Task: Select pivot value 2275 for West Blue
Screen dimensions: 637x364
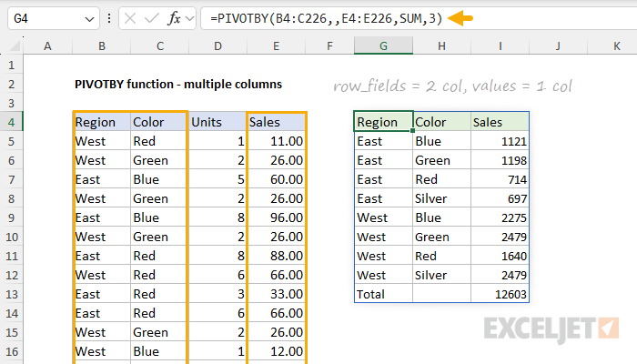Action: [x=500, y=217]
